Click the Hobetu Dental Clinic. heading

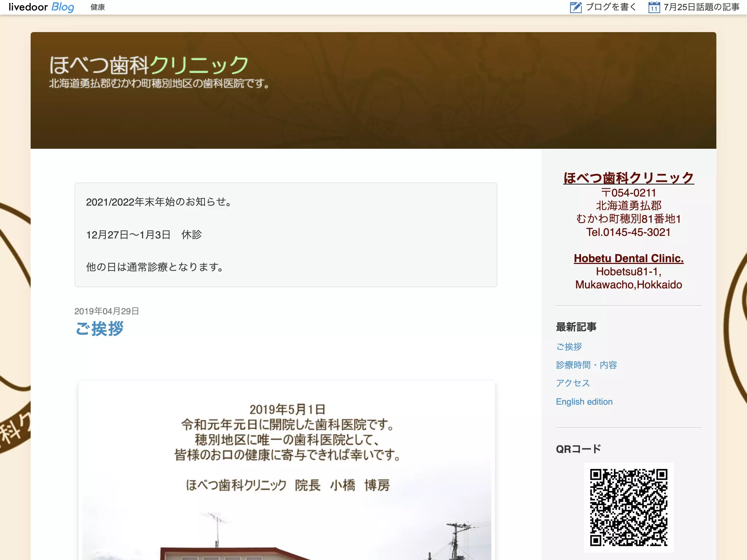[x=628, y=258]
